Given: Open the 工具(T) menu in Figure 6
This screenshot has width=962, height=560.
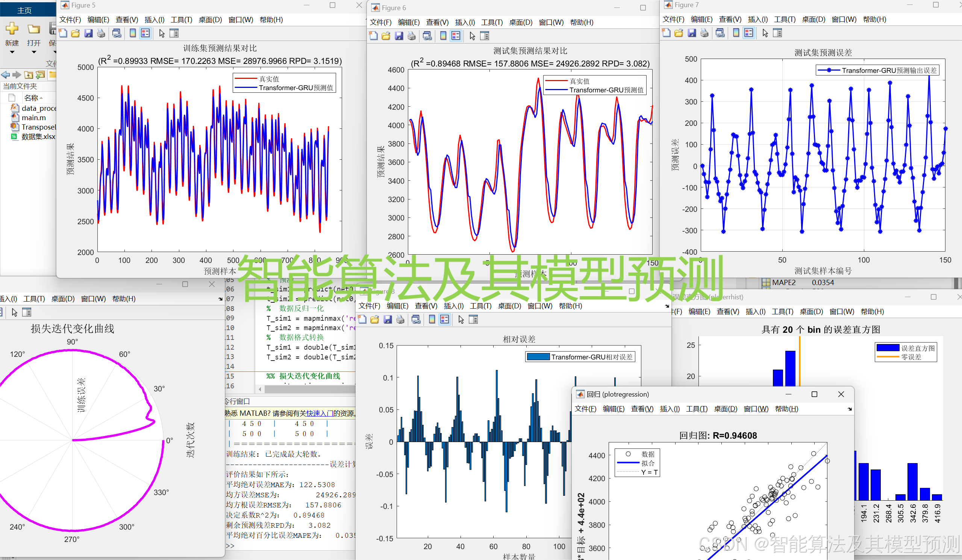Looking at the screenshot, I should point(492,22).
